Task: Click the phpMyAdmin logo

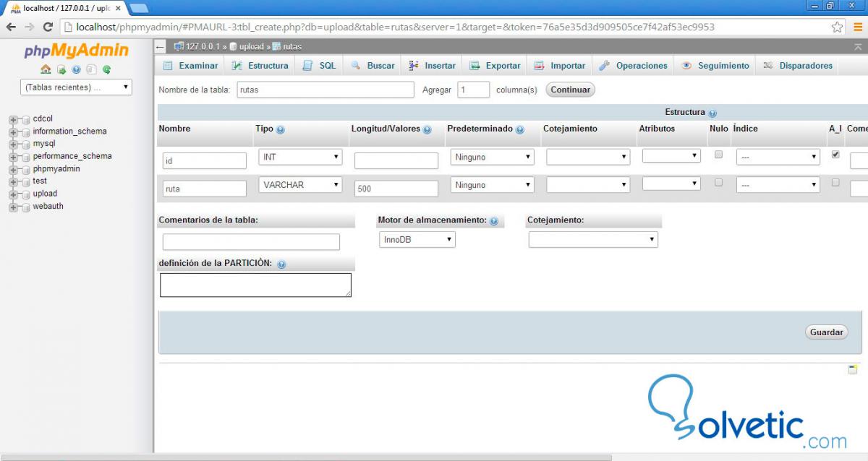Action: point(76,51)
